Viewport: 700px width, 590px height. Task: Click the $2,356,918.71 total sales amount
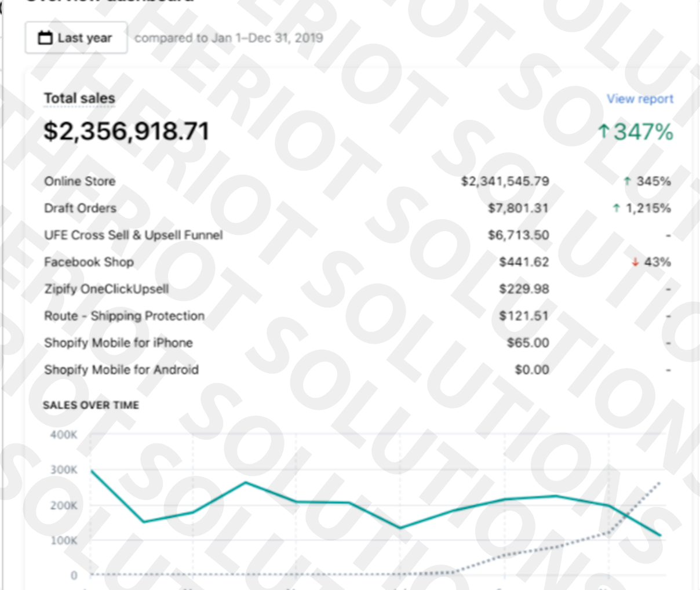tap(126, 131)
